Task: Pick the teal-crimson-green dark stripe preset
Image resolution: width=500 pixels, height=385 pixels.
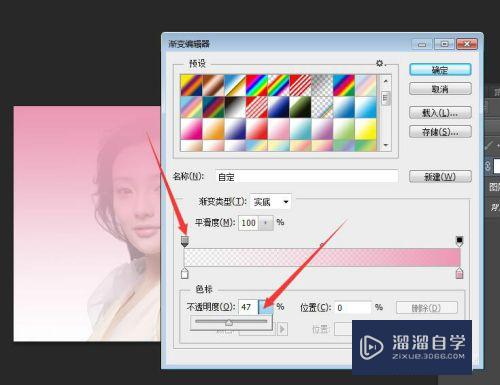Action: (x=213, y=107)
